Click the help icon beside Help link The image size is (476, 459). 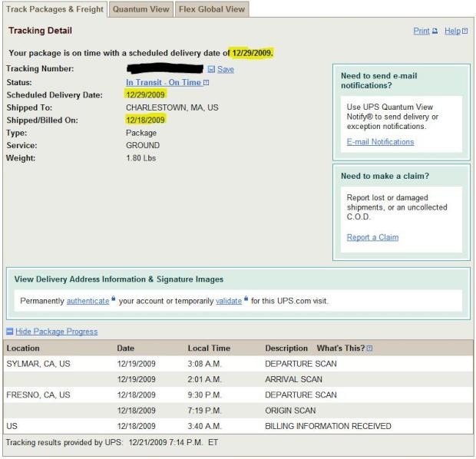(464, 31)
